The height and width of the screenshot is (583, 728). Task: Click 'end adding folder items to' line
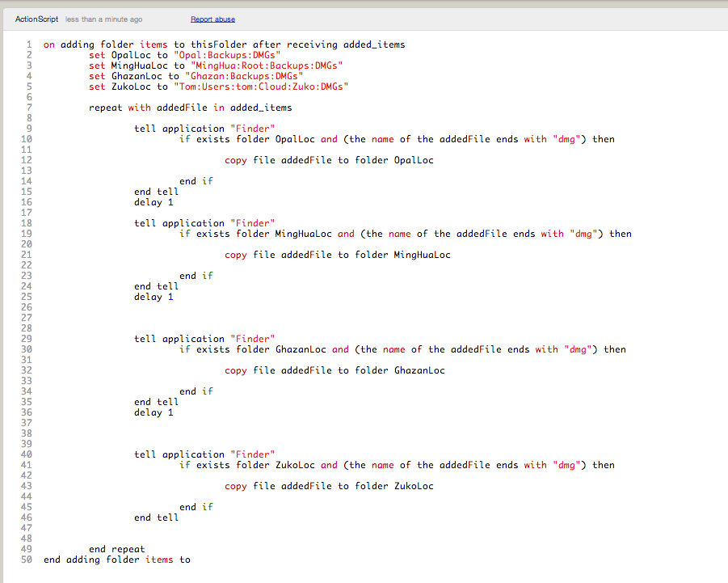pos(117,560)
